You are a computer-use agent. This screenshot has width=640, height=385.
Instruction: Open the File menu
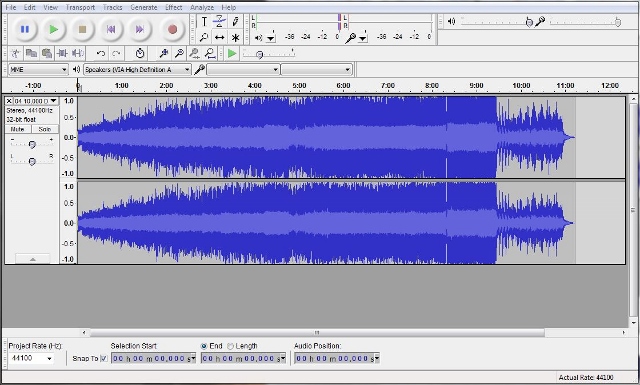click(11, 7)
